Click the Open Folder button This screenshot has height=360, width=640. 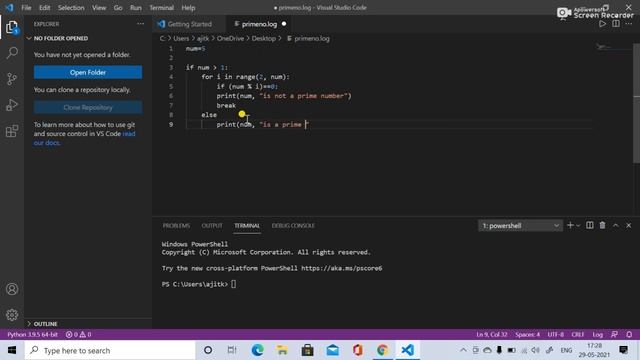(88, 72)
